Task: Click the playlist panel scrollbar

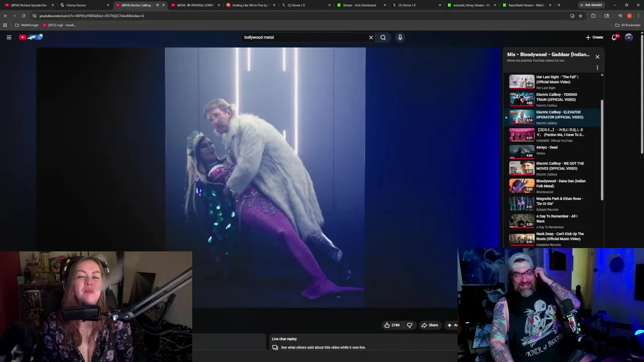Action: pyautogui.click(x=602, y=149)
